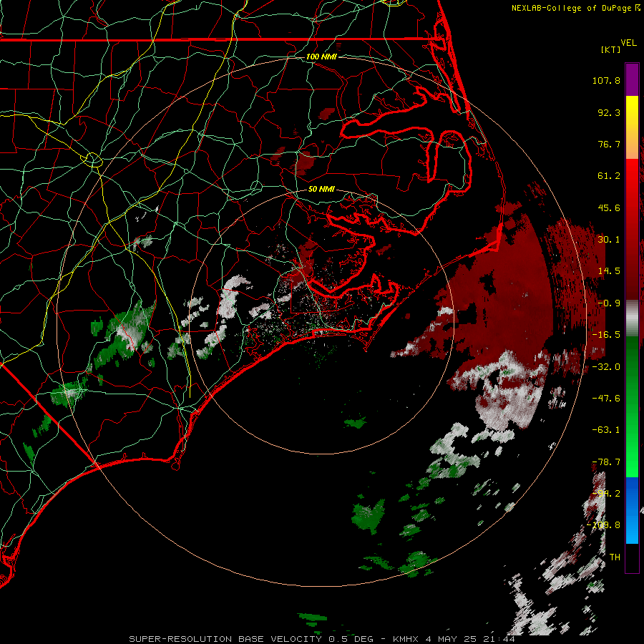
Task: Click the 45.6 scale value
Action: tap(609, 208)
